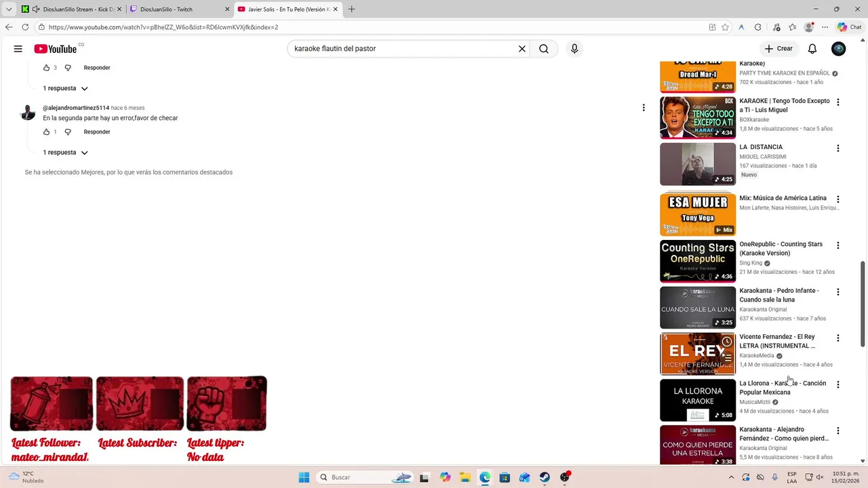This screenshot has height=488, width=868.
Task: Open OBS Studio from the taskbar
Action: (x=565, y=477)
